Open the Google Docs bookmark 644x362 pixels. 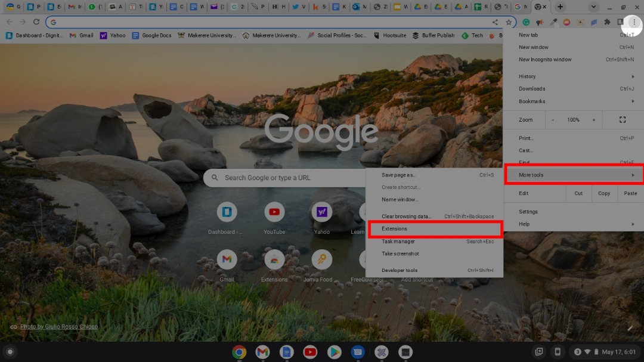(x=151, y=35)
